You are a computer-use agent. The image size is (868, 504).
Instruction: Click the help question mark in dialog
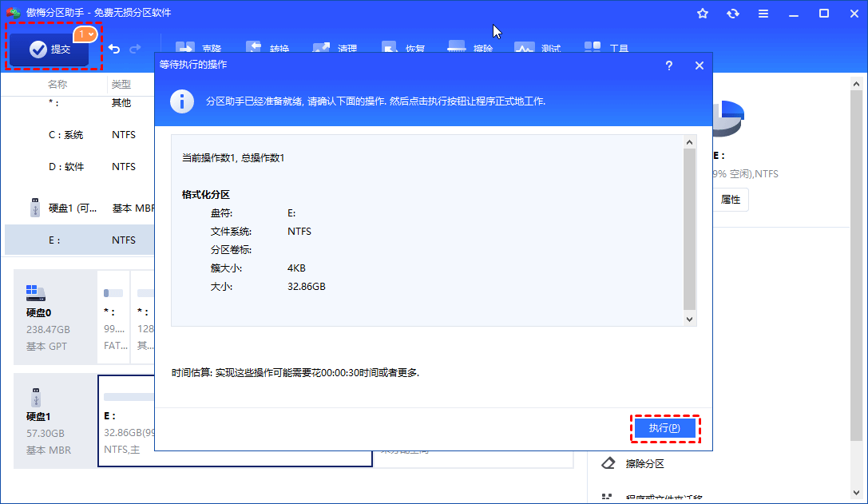669,65
